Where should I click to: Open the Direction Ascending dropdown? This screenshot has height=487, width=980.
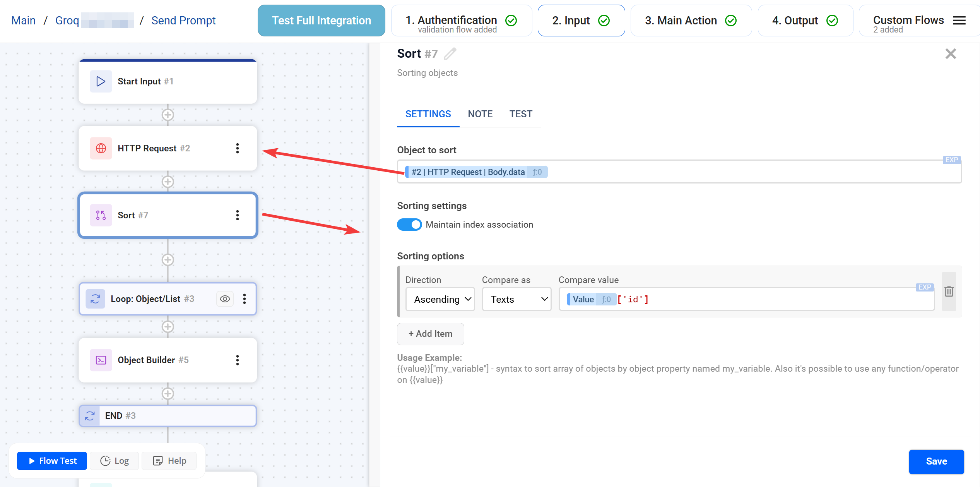pos(440,299)
